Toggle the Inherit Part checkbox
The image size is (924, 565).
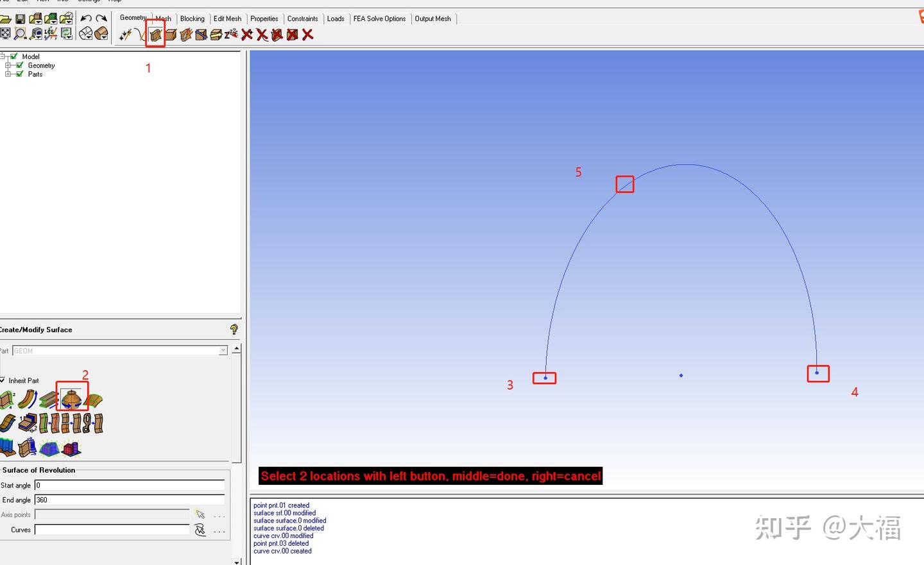coord(3,380)
